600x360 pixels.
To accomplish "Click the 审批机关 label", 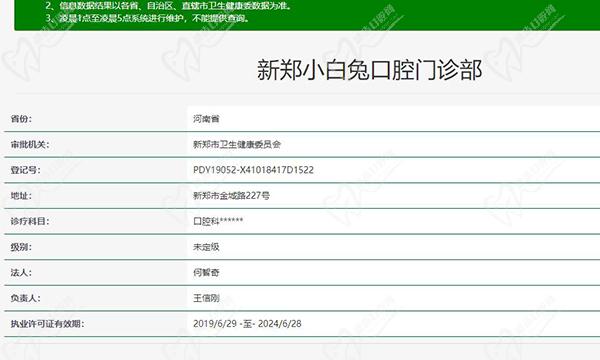I will pos(30,144).
